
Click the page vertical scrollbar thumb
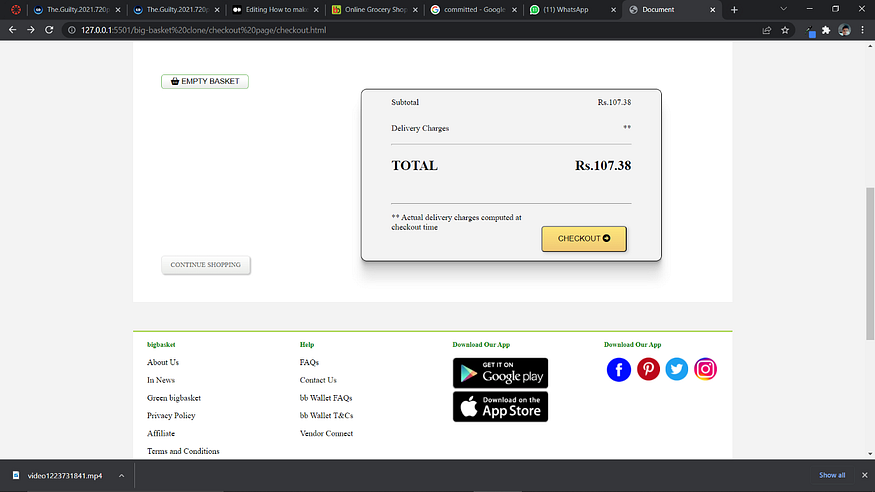click(870, 263)
